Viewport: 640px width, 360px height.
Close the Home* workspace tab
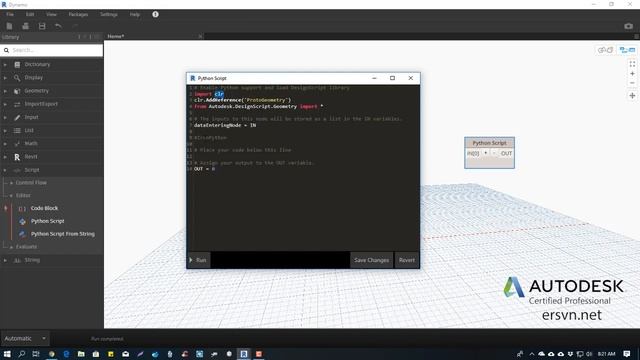point(200,36)
